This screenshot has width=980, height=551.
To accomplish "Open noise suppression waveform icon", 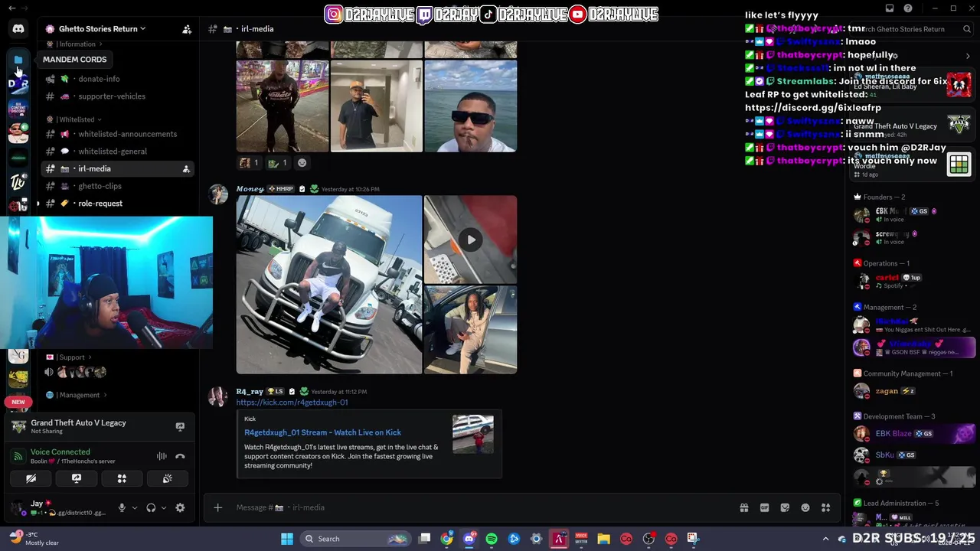I will 162,456.
